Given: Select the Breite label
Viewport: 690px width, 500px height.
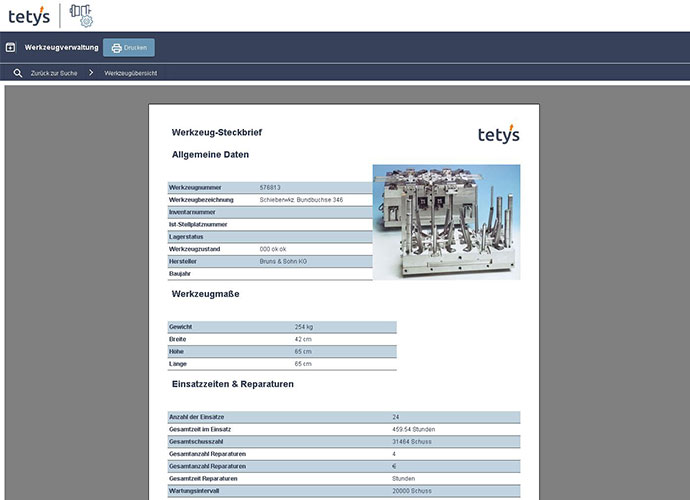Looking at the screenshot, I should (178, 339).
